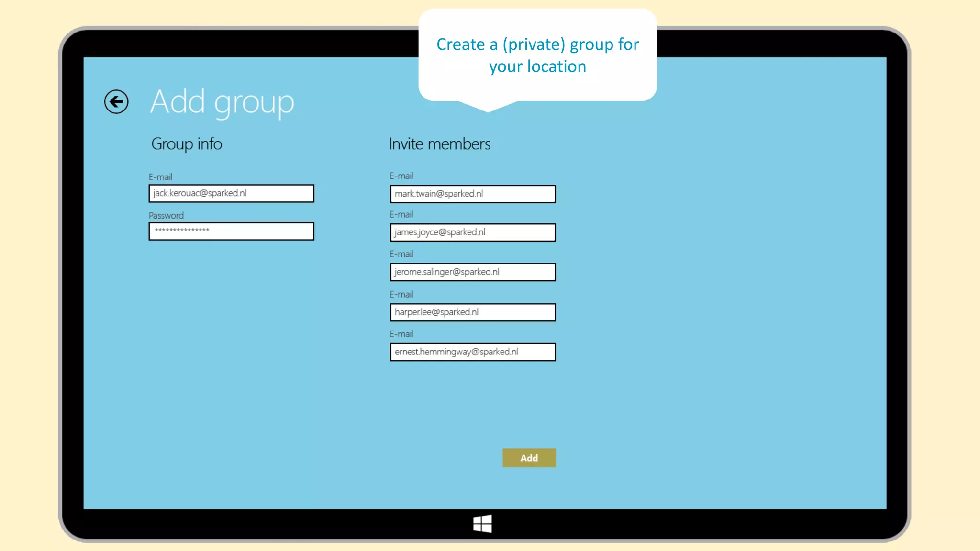Screen dimensions: 980x551
Task: Click the Add group page title
Action: click(222, 102)
